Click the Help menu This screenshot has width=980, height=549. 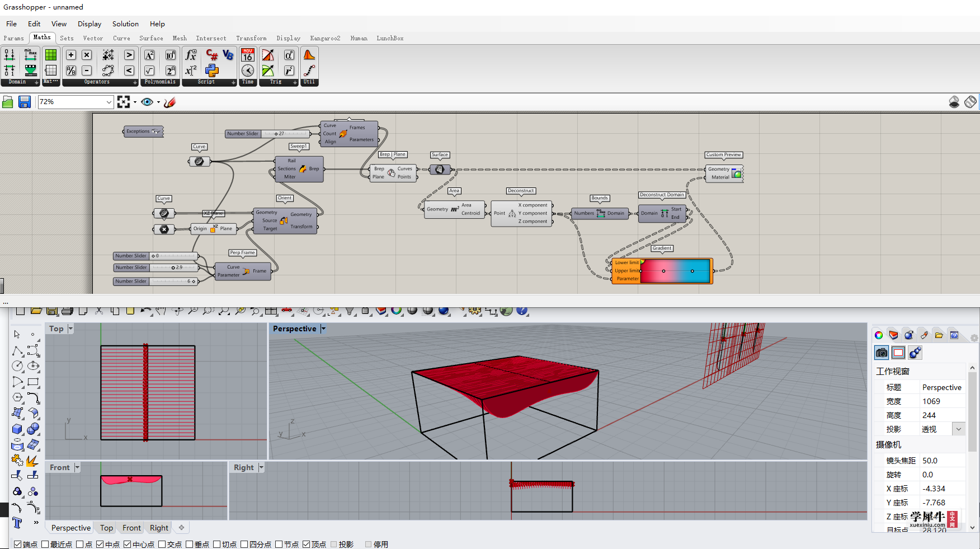pos(157,24)
